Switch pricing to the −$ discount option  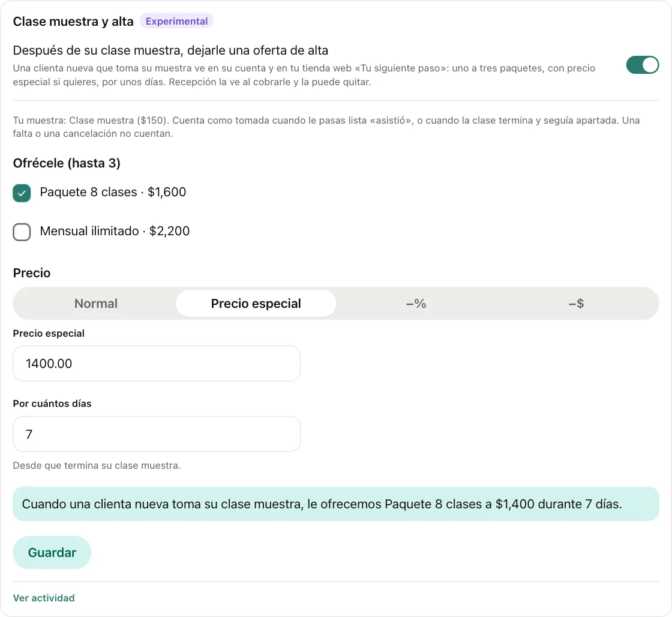coord(576,304)
